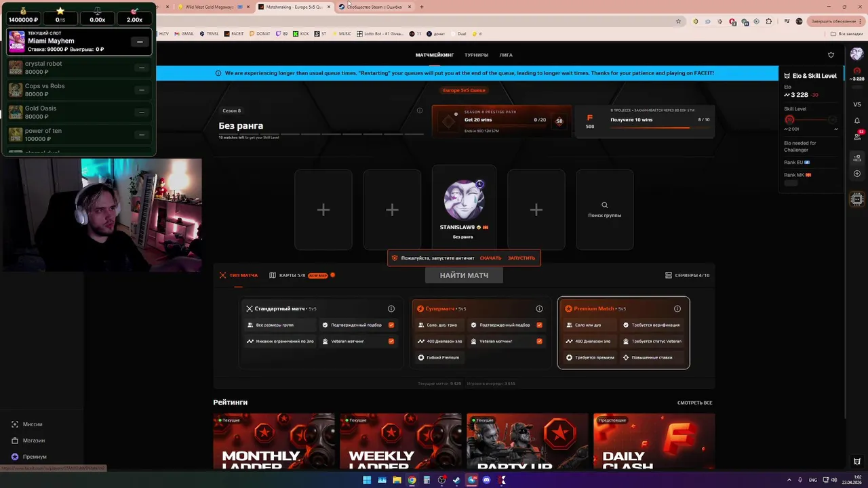The width and height of the screenshot is (868, 488).
Task: Collapse the crystal robot slot row
Action: click(x=141, y=68)
